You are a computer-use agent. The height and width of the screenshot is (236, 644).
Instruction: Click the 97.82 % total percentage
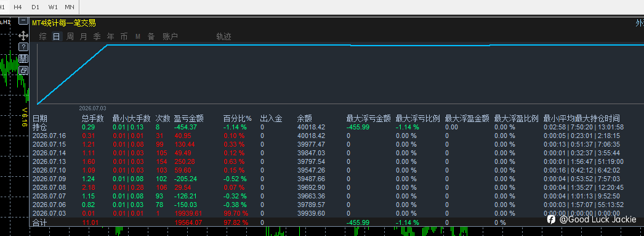click(236, 222)
